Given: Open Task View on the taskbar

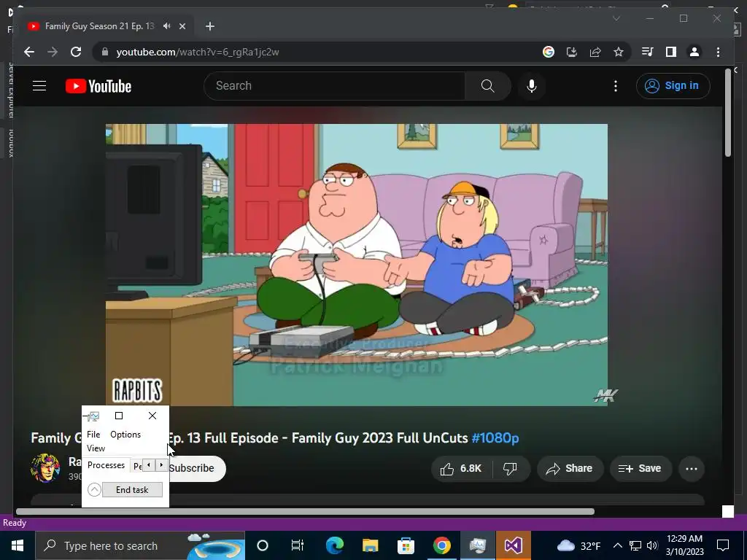Looking at the screenshot, I should [298, 545].
